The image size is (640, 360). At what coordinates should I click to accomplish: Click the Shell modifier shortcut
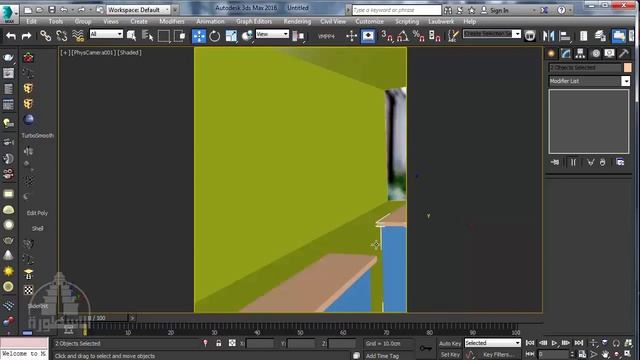pos(38,229)
